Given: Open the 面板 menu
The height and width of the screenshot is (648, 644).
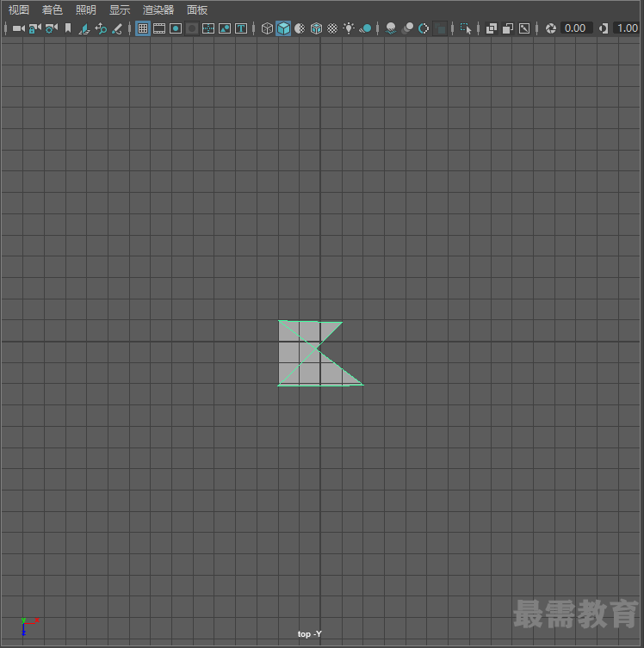Looking at the screenshot, I should (197, 10).
